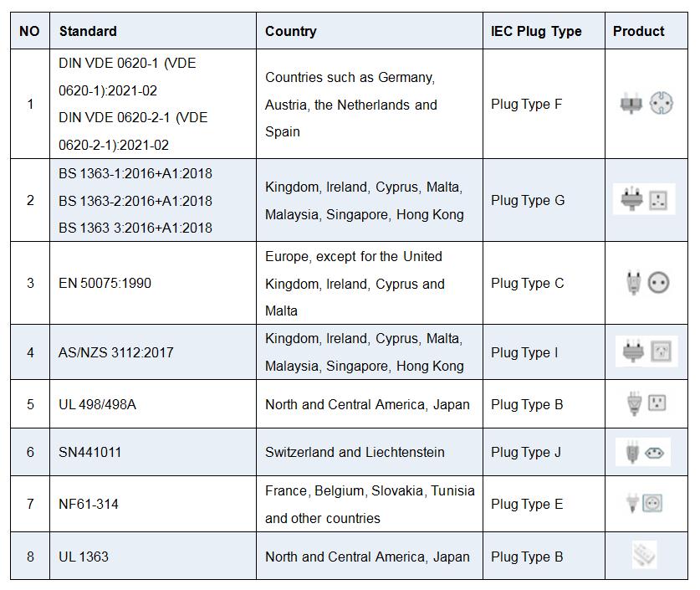Viewport: 700px width, 590px height.
Task: Click the Type G plug product image
Action: click(x=644, y=199)
